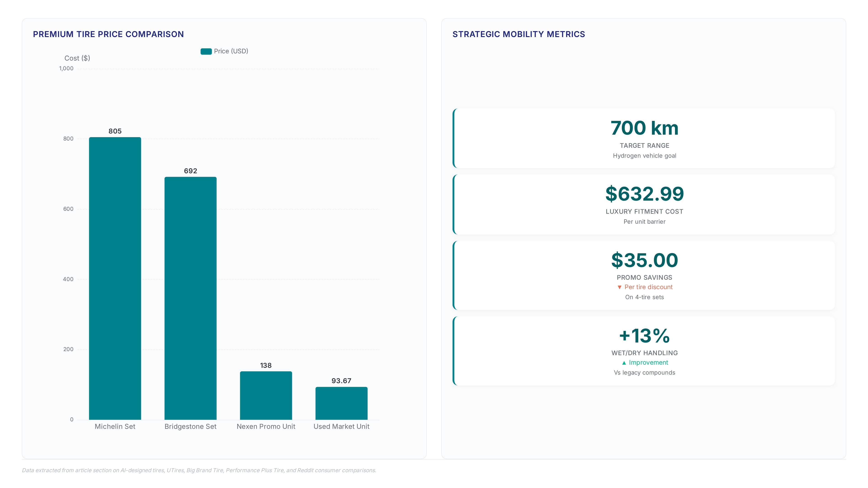
Task: Select the Michelin Set bar
Action: (x=115, y=278)
